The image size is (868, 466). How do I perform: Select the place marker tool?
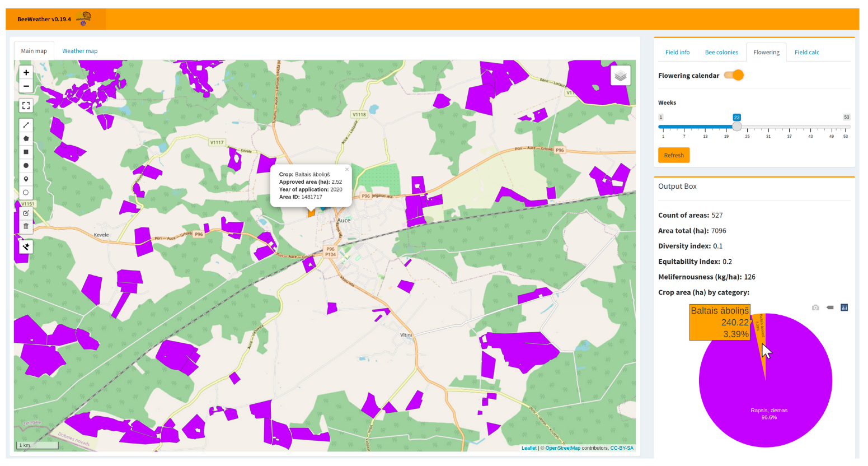(26, 179)
